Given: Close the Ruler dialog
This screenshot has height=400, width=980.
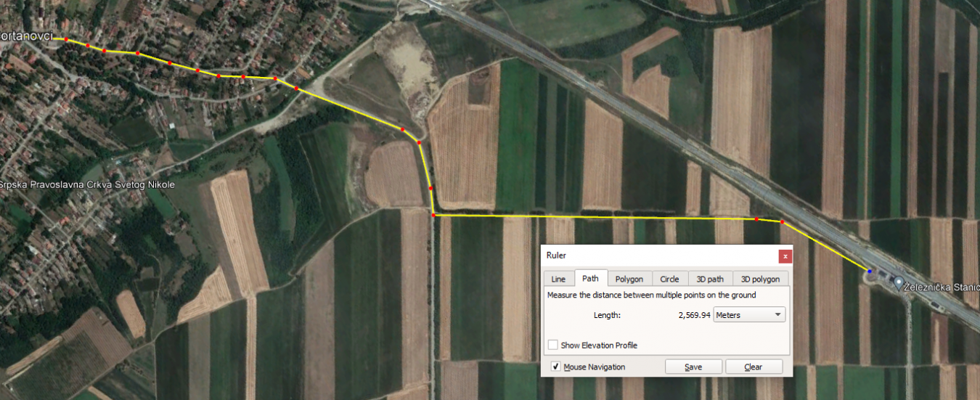Looking at the screenshot, I should tap(785, 256).
